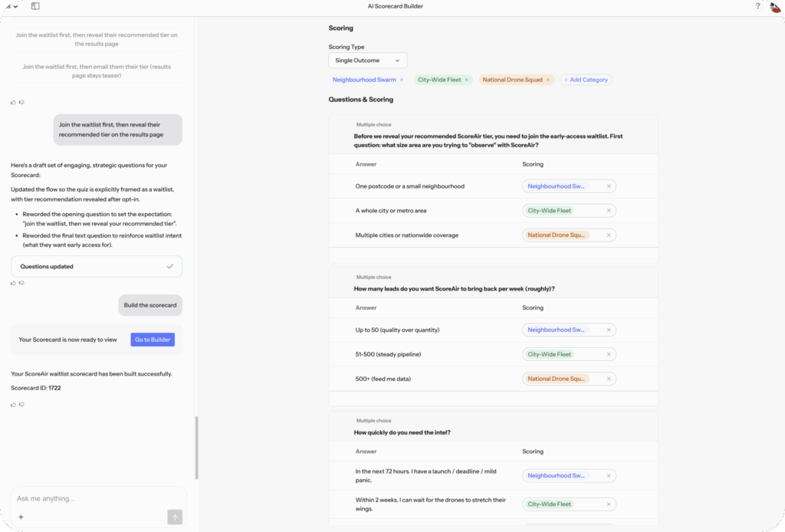785x532 pixels.
Task: Click the Go to Builder button
Action: pos(153,340)
